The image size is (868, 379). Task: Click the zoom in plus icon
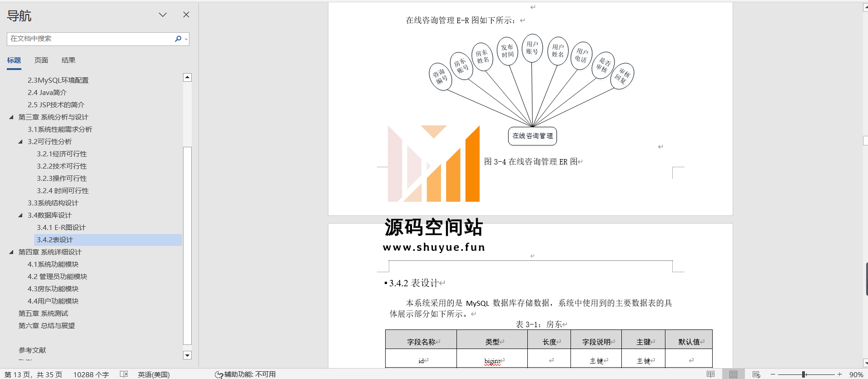pyautogui.click(x=840, y=374)
